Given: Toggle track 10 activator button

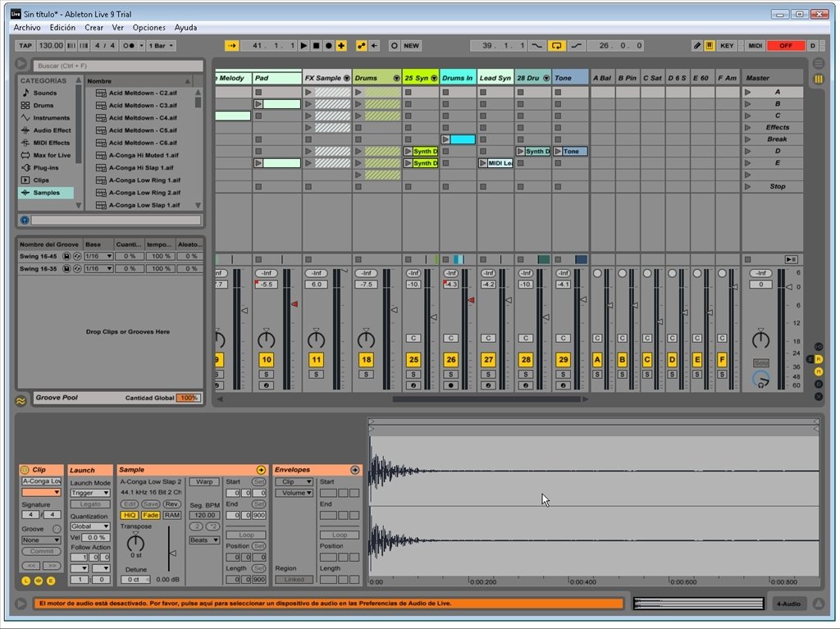Looking at the screenshot, I should pyautogui.click(x=267, y=359).
